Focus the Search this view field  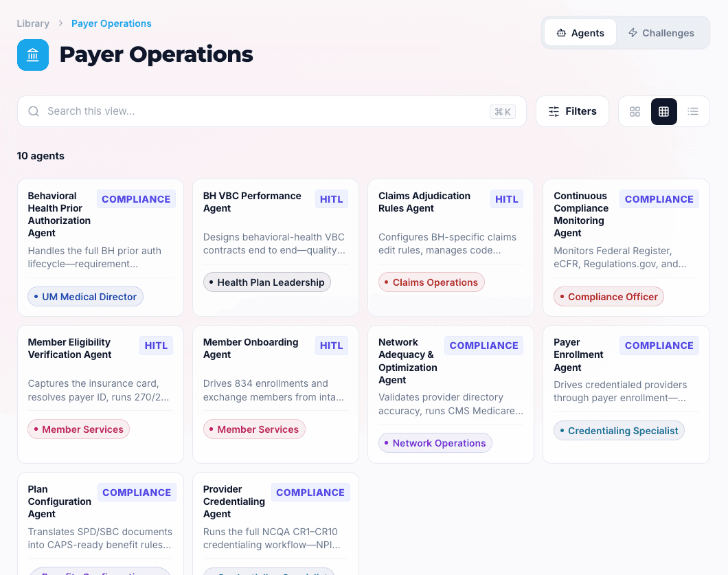(271, 111)
